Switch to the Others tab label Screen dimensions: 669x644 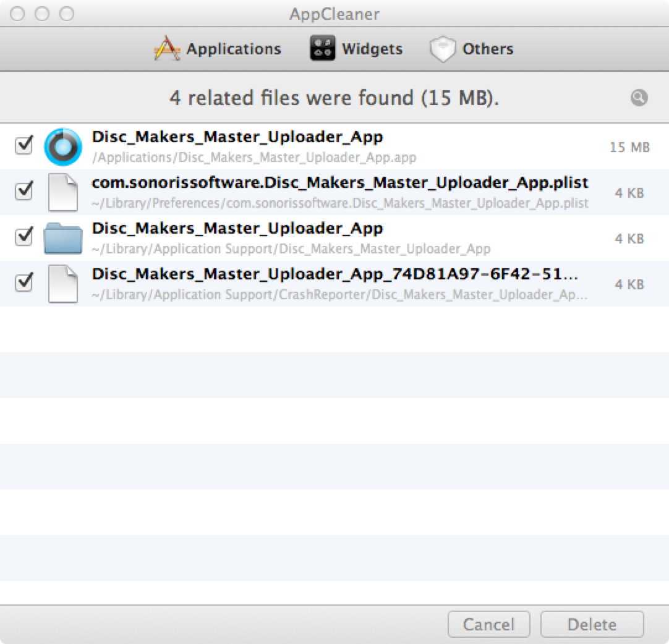pos(488,49)
